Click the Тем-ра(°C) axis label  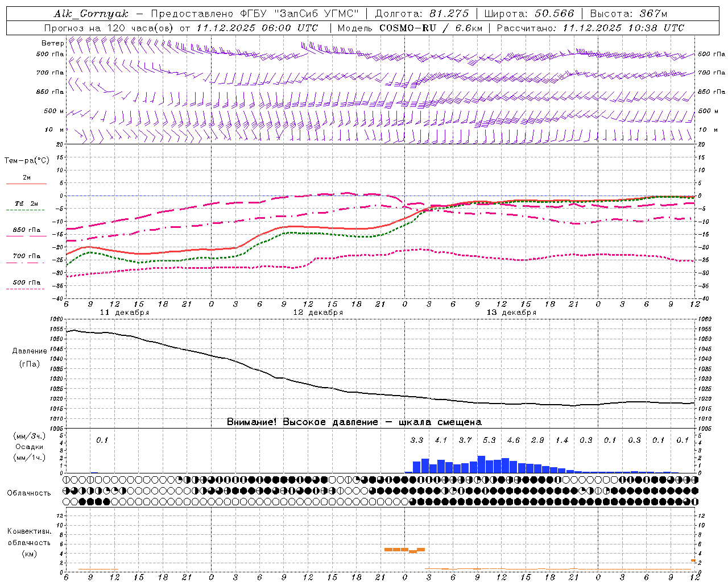(27, 160)
